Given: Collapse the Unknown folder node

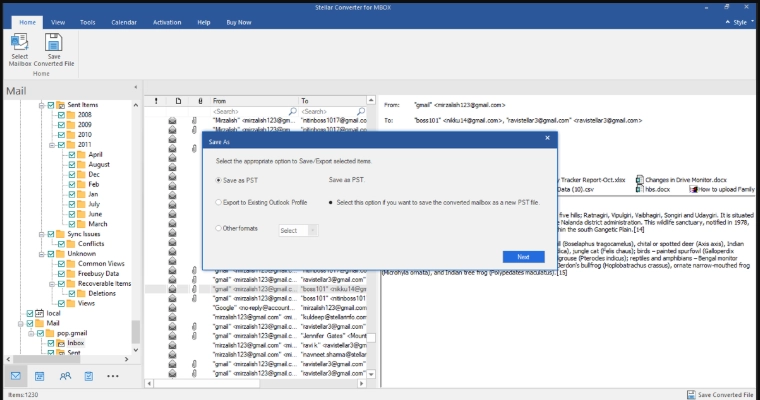Looking at the screenshot, I should (x=42, y=254).
